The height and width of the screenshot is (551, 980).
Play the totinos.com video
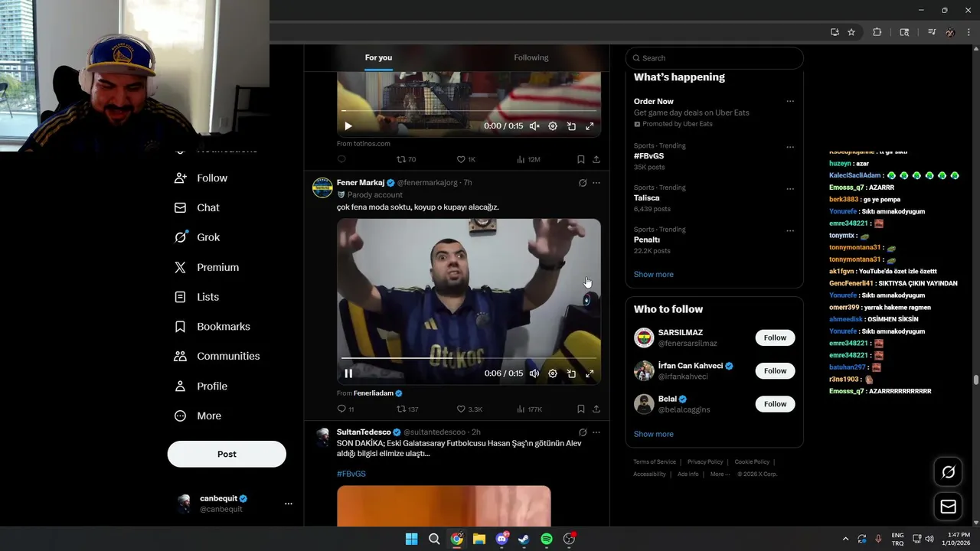(x=348, y=126)
